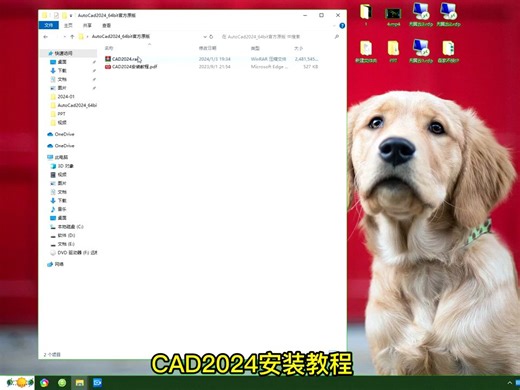The image size is (520, 390).
Task: Click the 音乐 music note icon
Action: pos(53,209)
